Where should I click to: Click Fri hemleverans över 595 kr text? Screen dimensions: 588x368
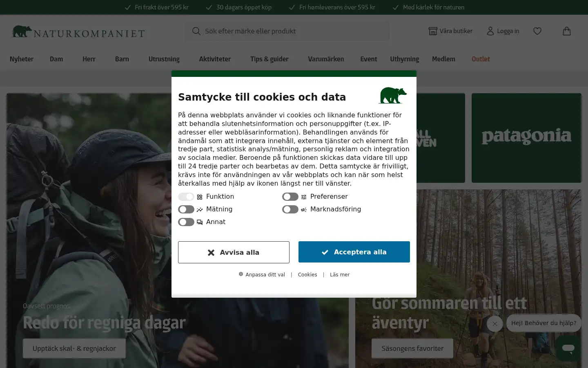click(x=337, y=7)
